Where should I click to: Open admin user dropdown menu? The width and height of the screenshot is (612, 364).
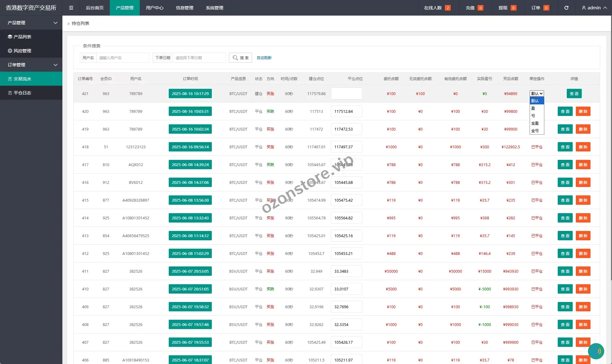tap(594, 8)
